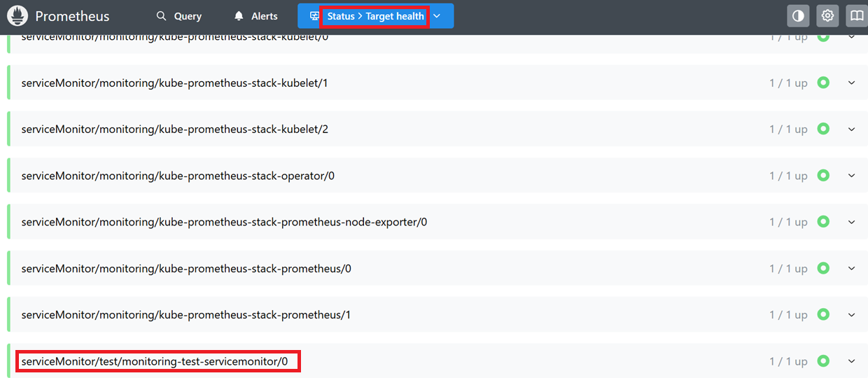868x378 pixels.
Task: Click "1 / 1 up" count for stack-prometheus/1
Action: pos(788,315)
